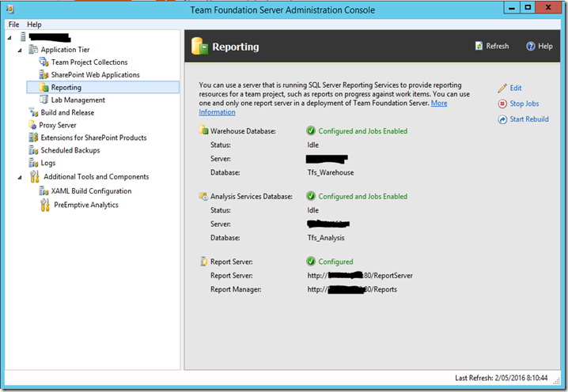The width and height of the screenshot is (568, 392).
Task: Click the server icon at tree root
Action: 23,37
